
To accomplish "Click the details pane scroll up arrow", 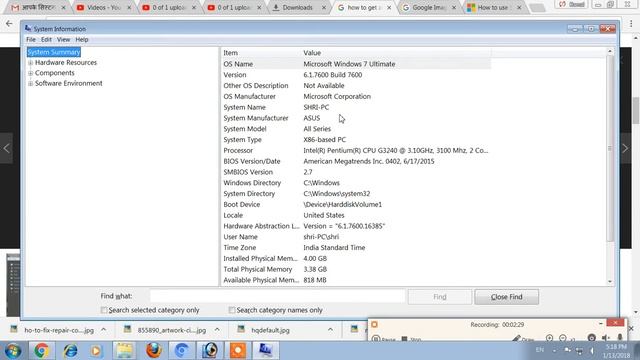I will (x=610, y=51).
